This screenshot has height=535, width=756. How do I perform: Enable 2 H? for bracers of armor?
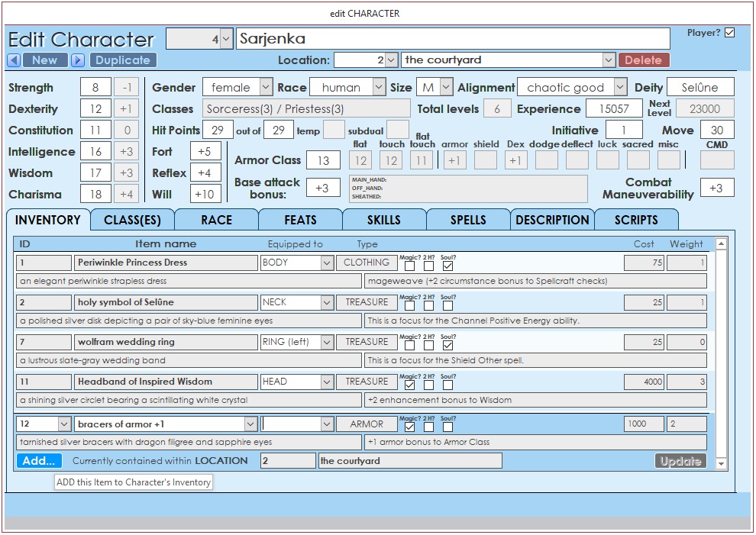[x=429, y=427]
